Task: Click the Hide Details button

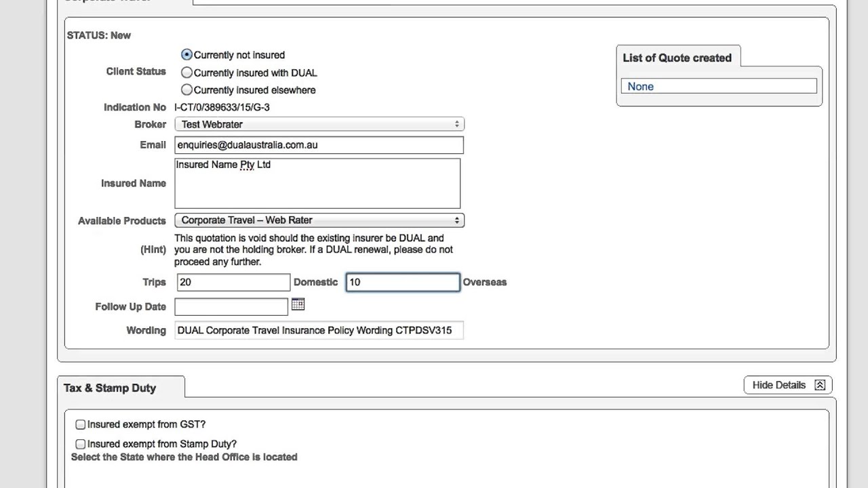Action: [x=788, y=385]
